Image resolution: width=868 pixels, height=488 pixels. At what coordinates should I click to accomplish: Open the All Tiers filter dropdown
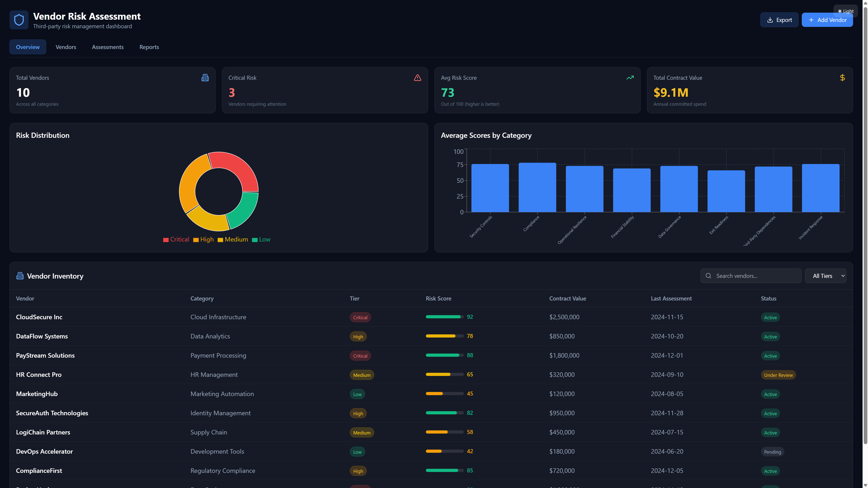point(826,275)
